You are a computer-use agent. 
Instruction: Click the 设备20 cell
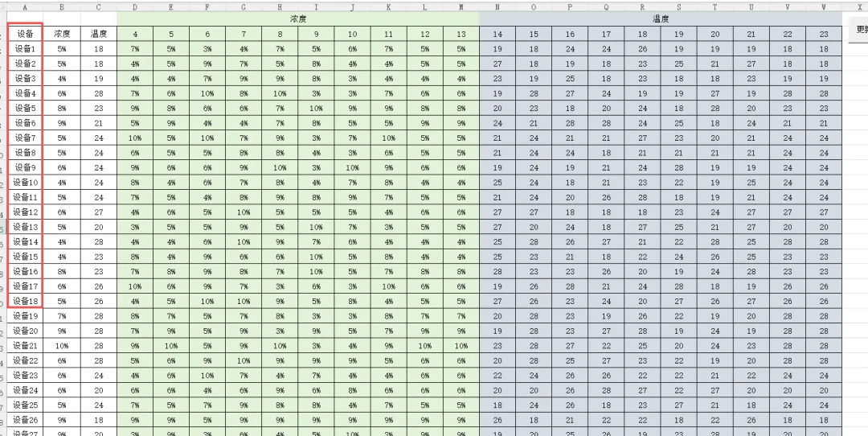(x=25, y=331)
